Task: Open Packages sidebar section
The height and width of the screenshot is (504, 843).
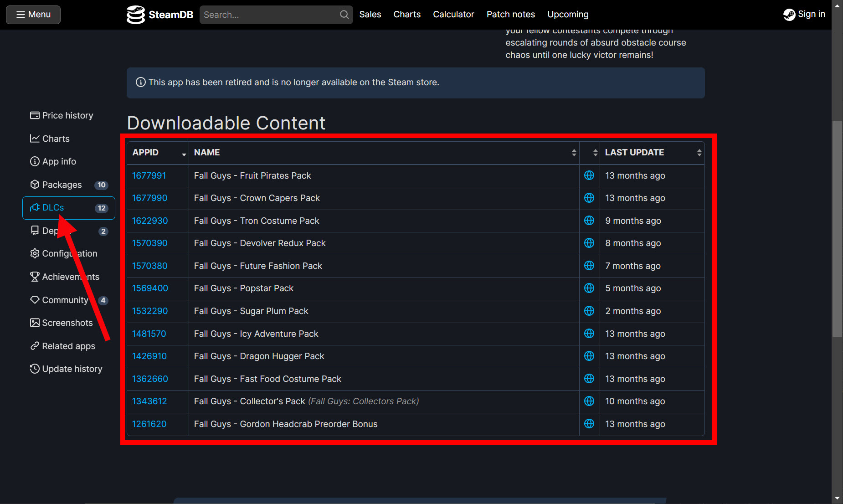Action: coord(68,185)
